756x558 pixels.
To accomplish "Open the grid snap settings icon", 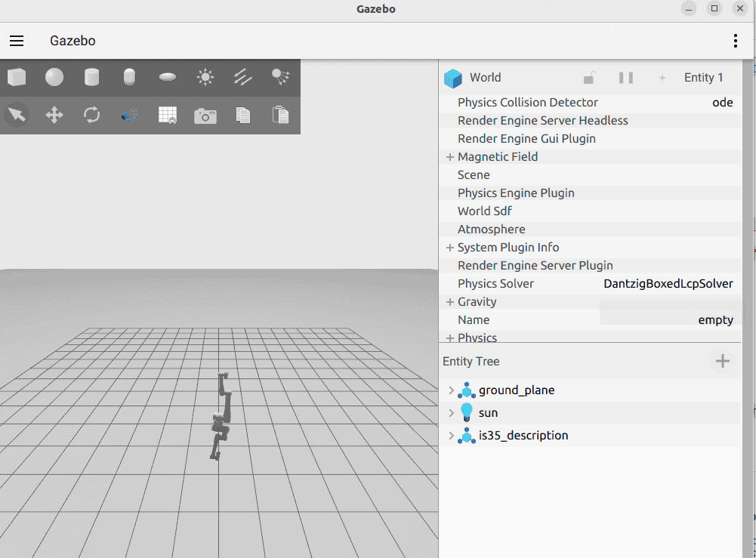I will point(168,116).
